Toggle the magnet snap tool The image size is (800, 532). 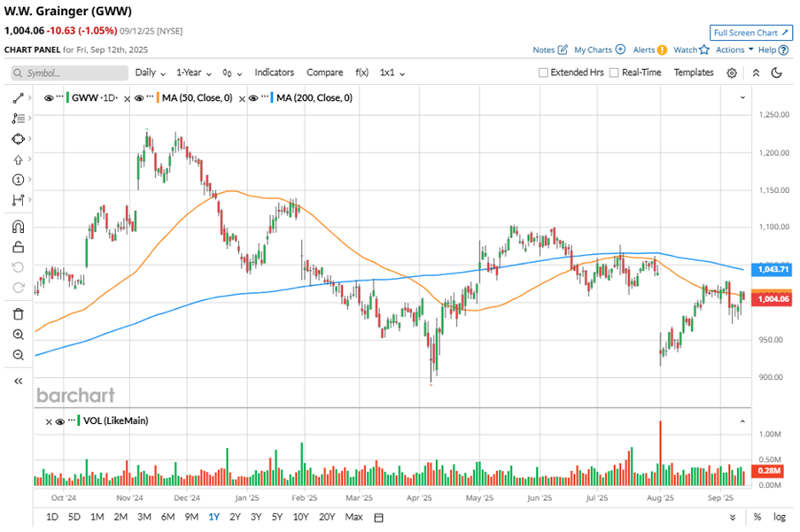click(x=18, y=227)
